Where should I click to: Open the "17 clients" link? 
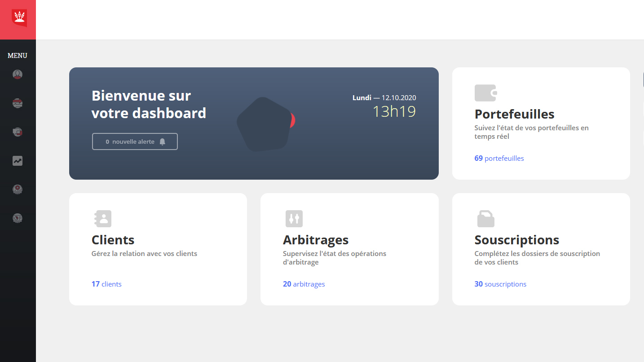coord(106,284)
